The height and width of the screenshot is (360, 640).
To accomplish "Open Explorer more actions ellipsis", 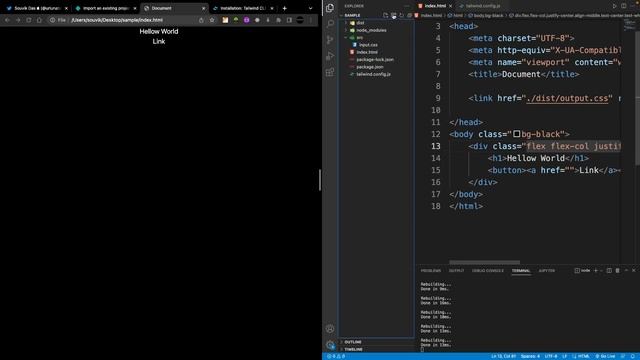I will click(x=407, y=6).
